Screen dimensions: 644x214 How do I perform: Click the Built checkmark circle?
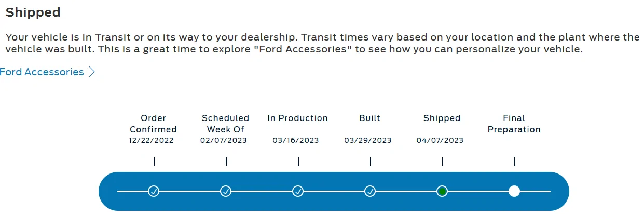(x=370, y=191)
